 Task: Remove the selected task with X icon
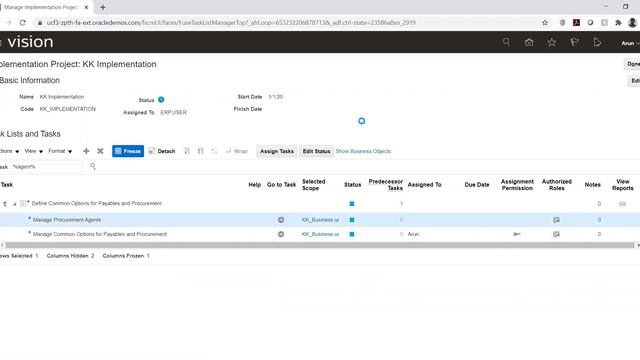pos(100,151)
